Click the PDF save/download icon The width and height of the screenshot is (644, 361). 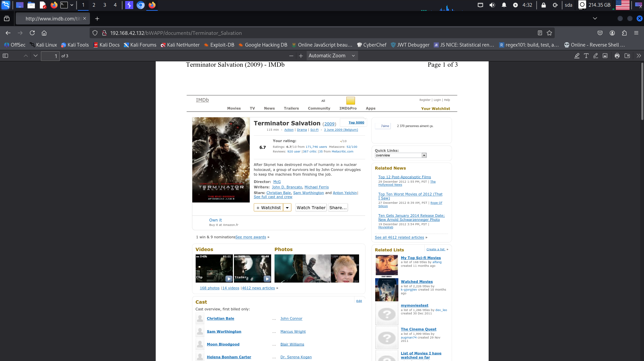pos(627,56)
